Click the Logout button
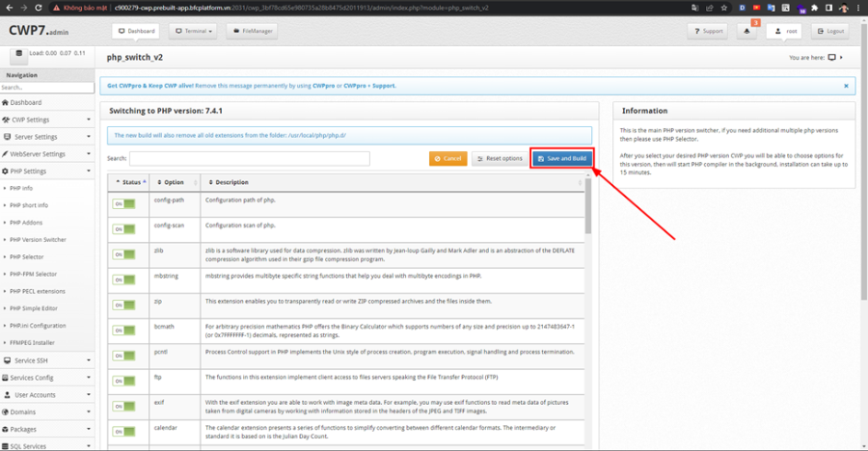868x451 pixels. pos(830,31)
